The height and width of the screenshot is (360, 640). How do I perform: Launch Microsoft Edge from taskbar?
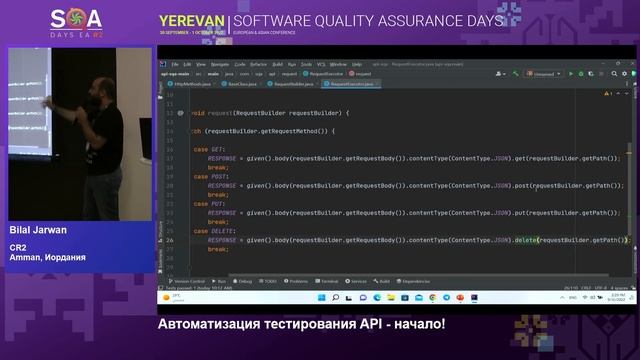pos(377,298)
